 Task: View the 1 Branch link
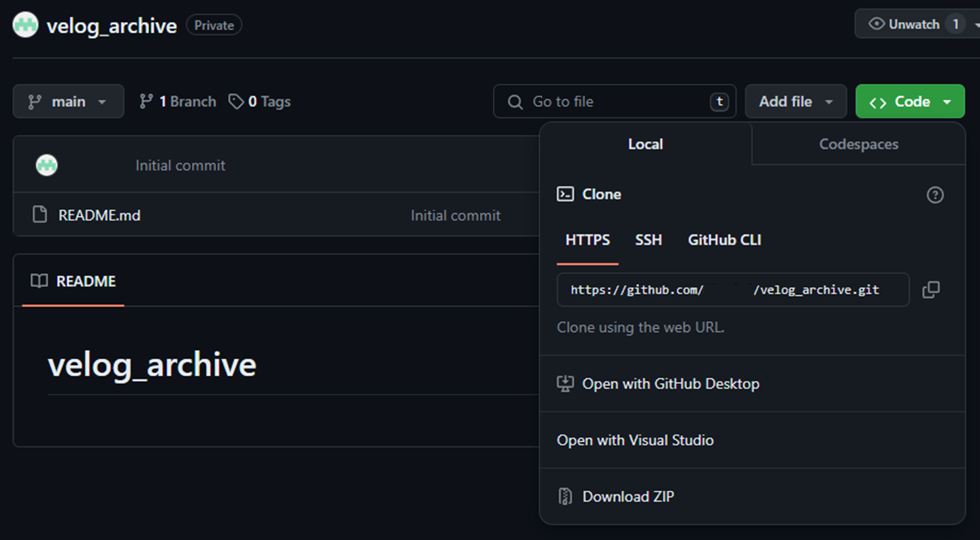pyautogui.click(x=178, y=101)
